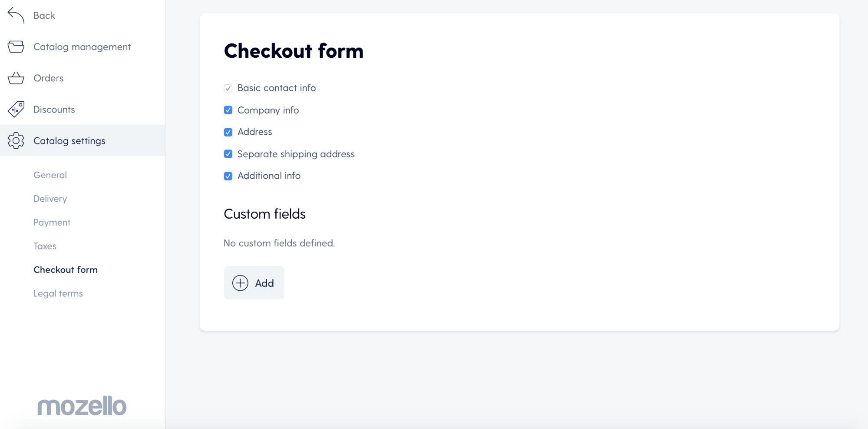Click the Basic contact info checkbox

[x=228, y=88]
